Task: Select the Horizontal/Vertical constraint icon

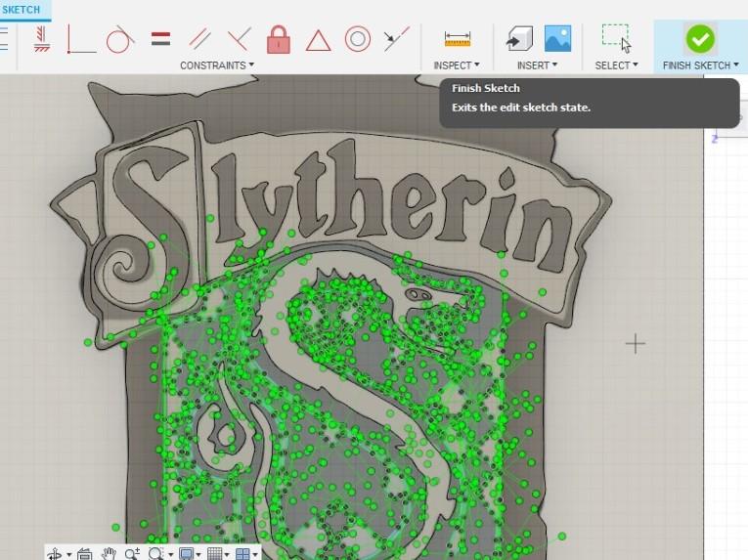Action: [42, 39]
